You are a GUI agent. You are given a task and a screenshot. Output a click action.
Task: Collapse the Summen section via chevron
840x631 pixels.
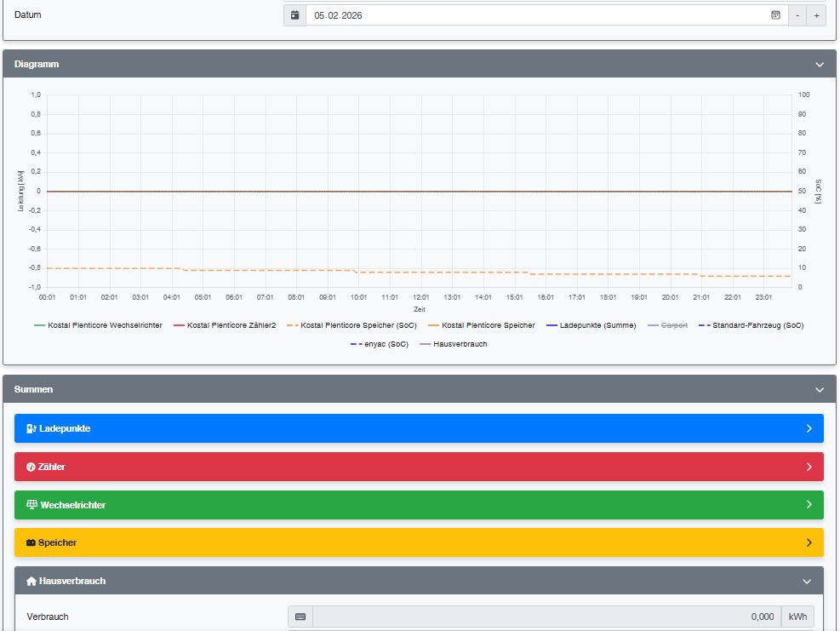819,390
